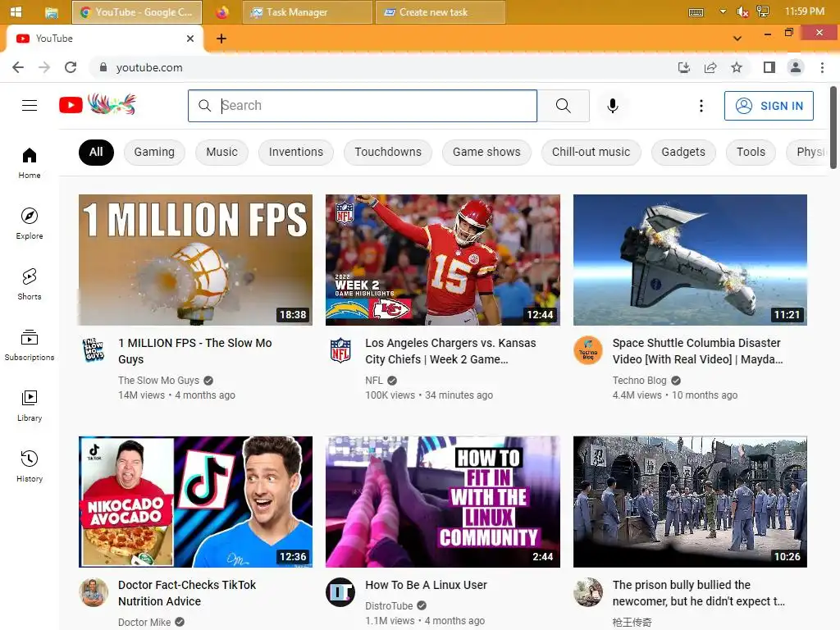
Task: Open The prison bully video title
Action: (699, 593)
